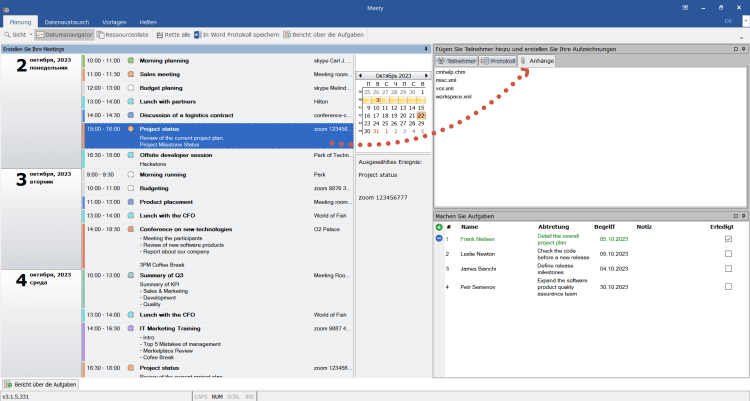Screen dimensions: 750x401
Task: Click the Budgeting status circle
Action: (131, 188)
